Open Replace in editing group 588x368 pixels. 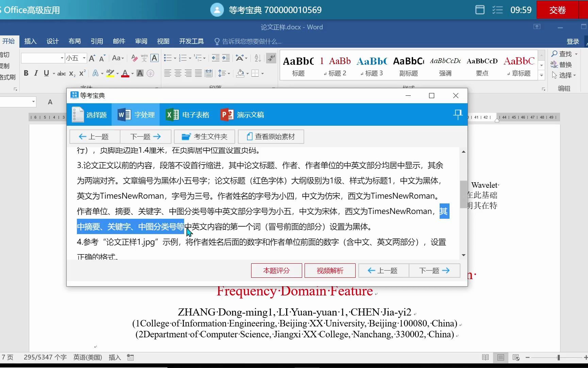562,64
